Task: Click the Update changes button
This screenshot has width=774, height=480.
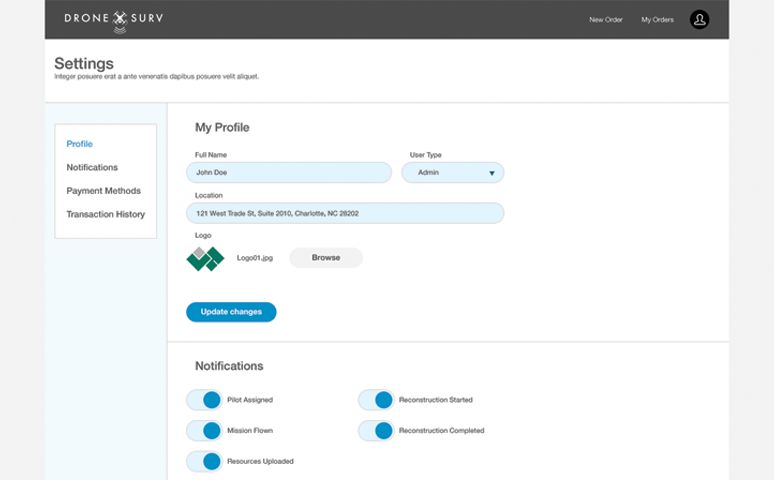Action: pos(231,312)
